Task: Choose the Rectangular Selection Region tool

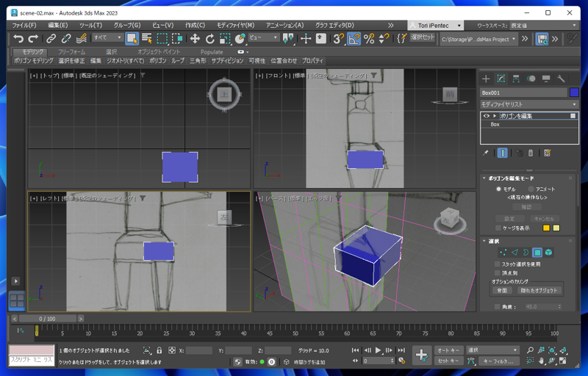Action: coord(162,38)
